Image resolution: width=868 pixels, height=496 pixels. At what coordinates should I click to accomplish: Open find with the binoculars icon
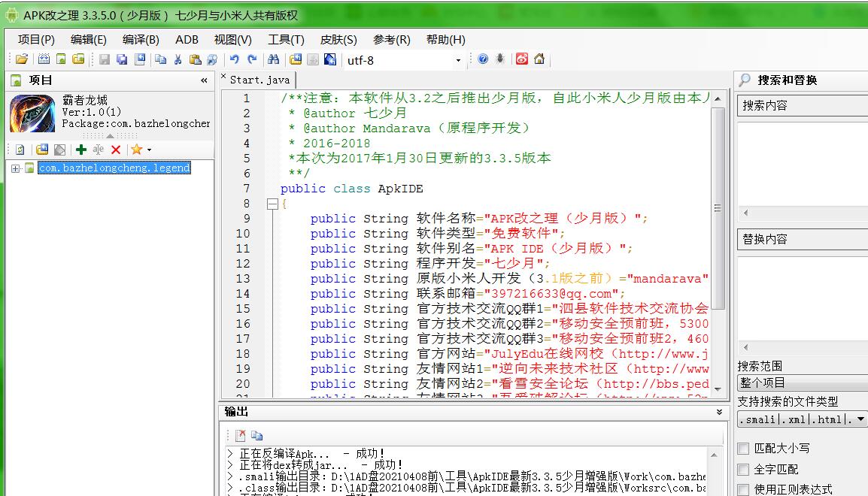click(x=274, y=59)
